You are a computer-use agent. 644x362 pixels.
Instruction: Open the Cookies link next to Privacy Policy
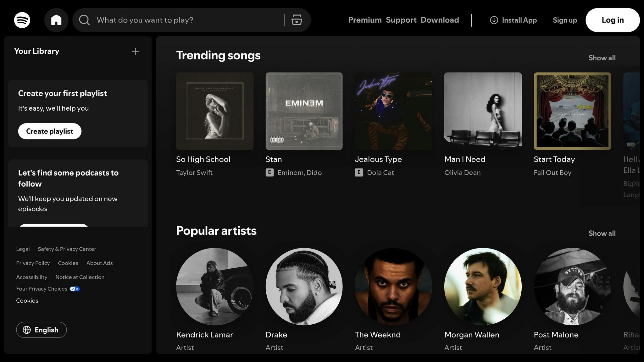click(68, 263)
